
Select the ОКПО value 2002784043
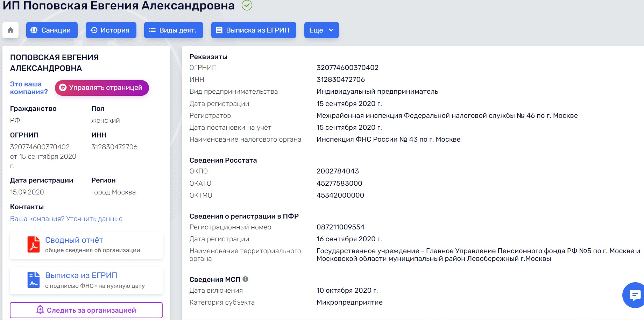click(x=338, y=171)
